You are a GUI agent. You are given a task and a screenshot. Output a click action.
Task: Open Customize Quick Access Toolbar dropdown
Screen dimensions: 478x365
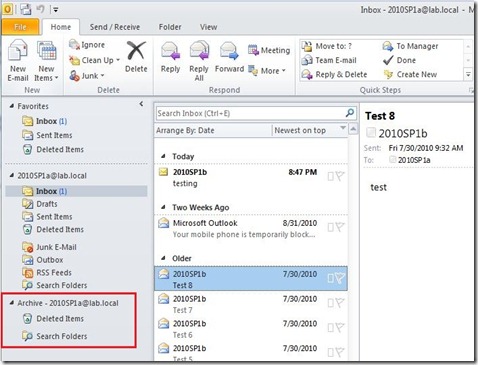(x=56, y=10)
